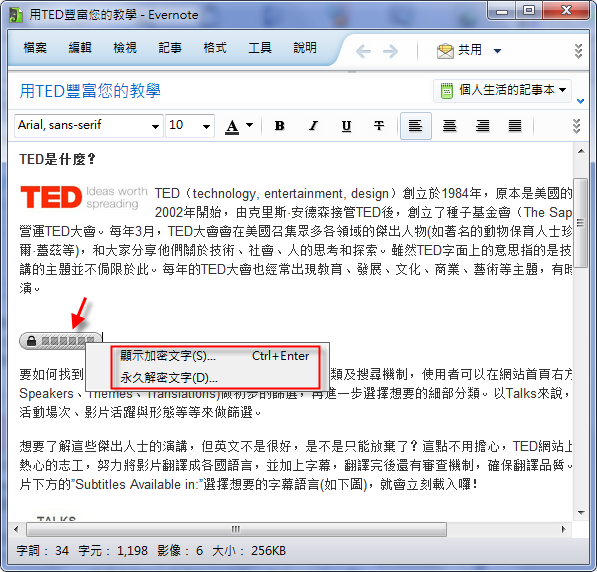Open the 格式 menu

(x=215, y=48)
